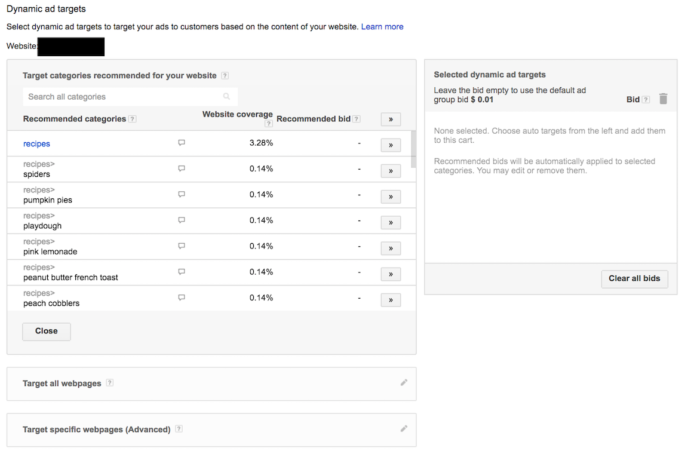Add playdough category with arrow button

[x=390, y=221]
